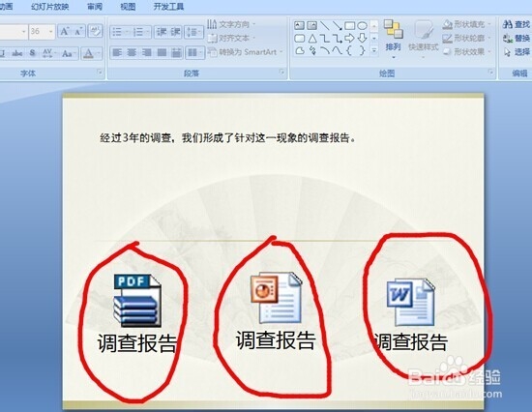Screen dimensions: 532x412
Task: Pick the Curve shape
Action: tap(337, 51)
